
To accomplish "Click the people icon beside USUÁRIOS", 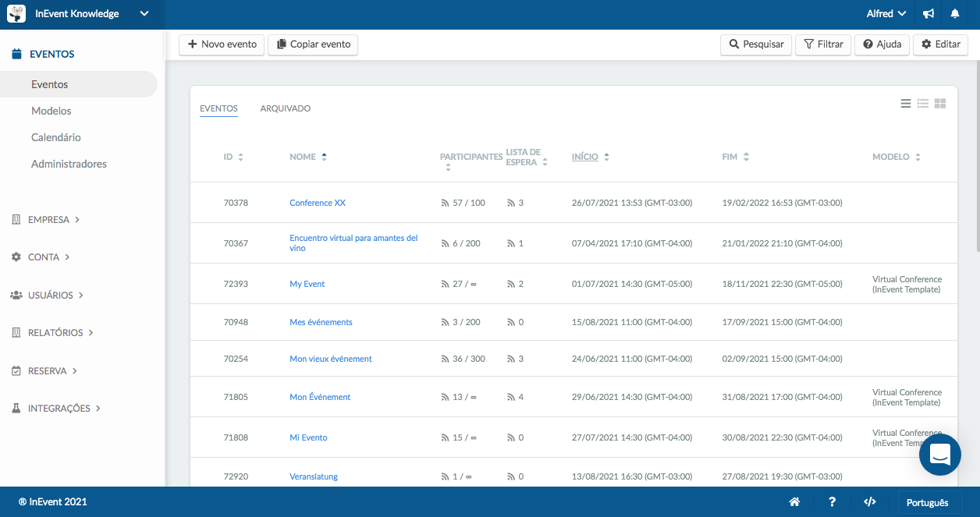I will coord(16,296).
